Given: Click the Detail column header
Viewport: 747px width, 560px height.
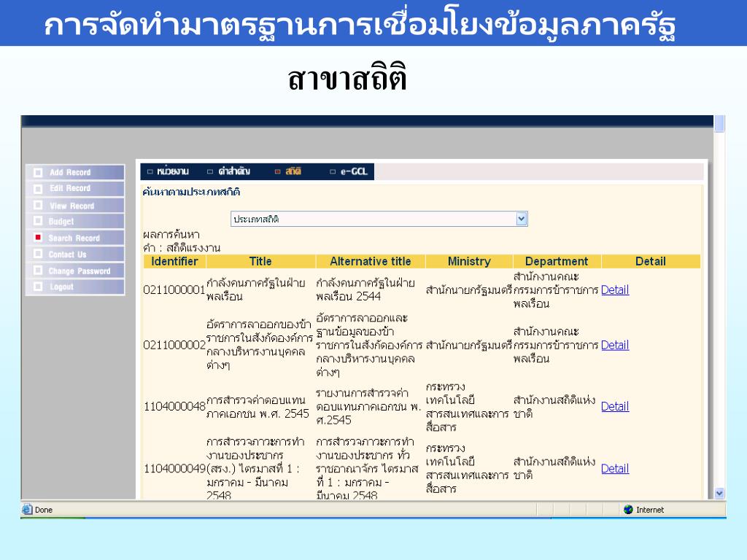Looking at the screenshot, I should click(x=650, y=262).
